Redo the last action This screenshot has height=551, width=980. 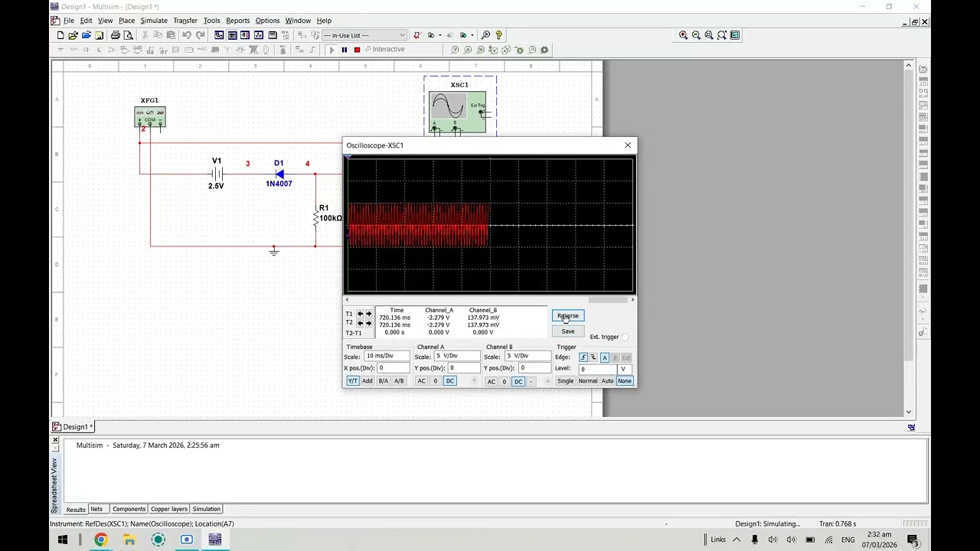[x=201, y=35]
